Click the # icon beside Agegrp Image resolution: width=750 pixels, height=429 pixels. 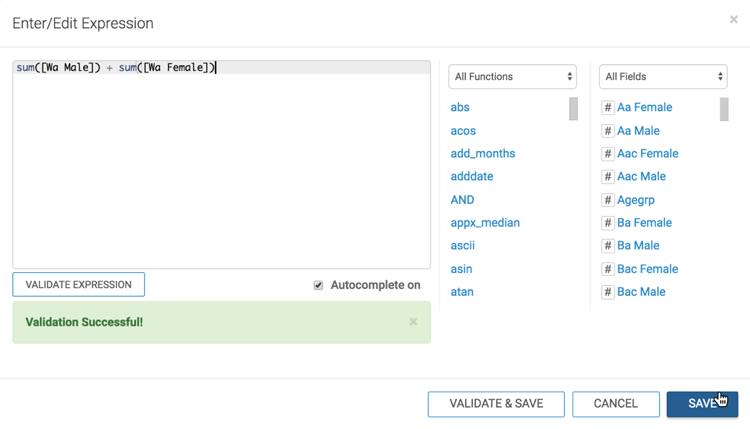point(607,200)
